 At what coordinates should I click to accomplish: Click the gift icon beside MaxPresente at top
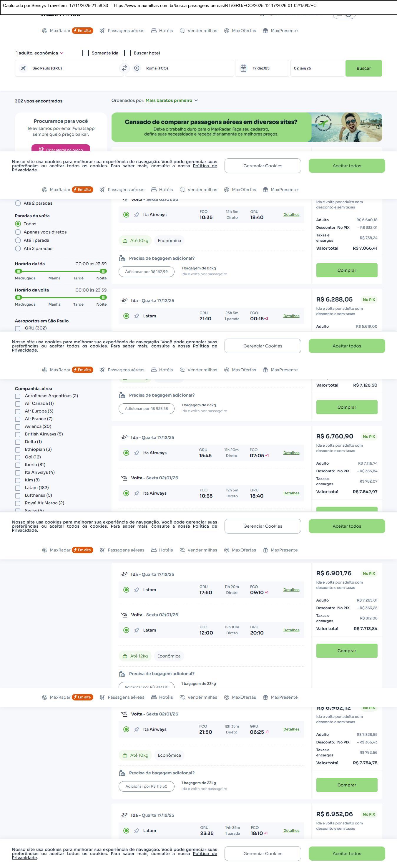(265, 31)
